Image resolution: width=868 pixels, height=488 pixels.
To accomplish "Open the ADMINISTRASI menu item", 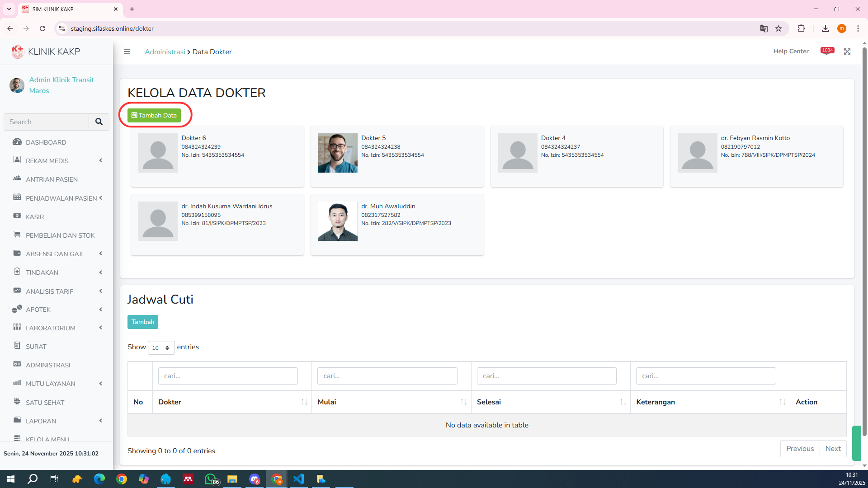I will coord(48,365).
